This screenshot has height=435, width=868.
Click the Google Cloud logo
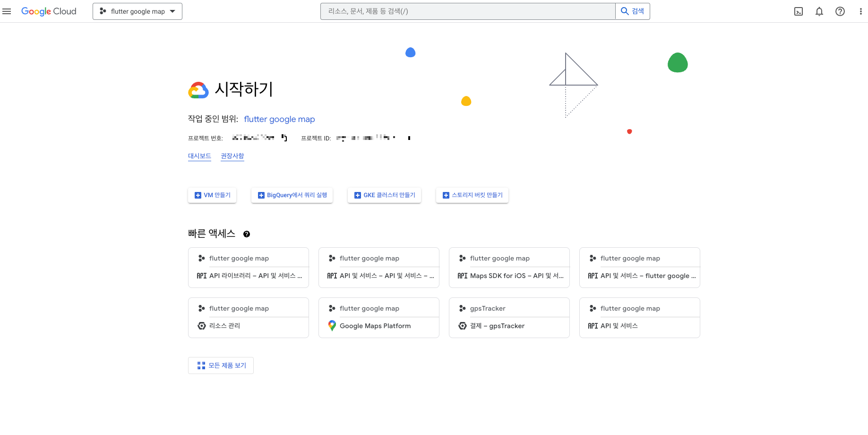(49, 11)
